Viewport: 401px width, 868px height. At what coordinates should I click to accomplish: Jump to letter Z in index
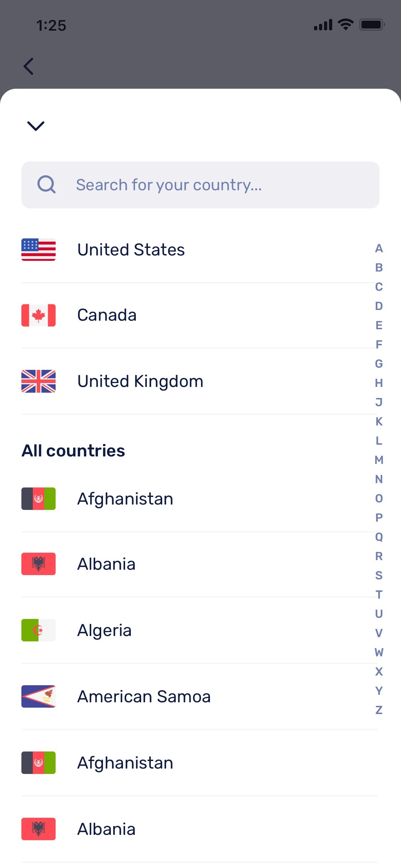point(379,710)
